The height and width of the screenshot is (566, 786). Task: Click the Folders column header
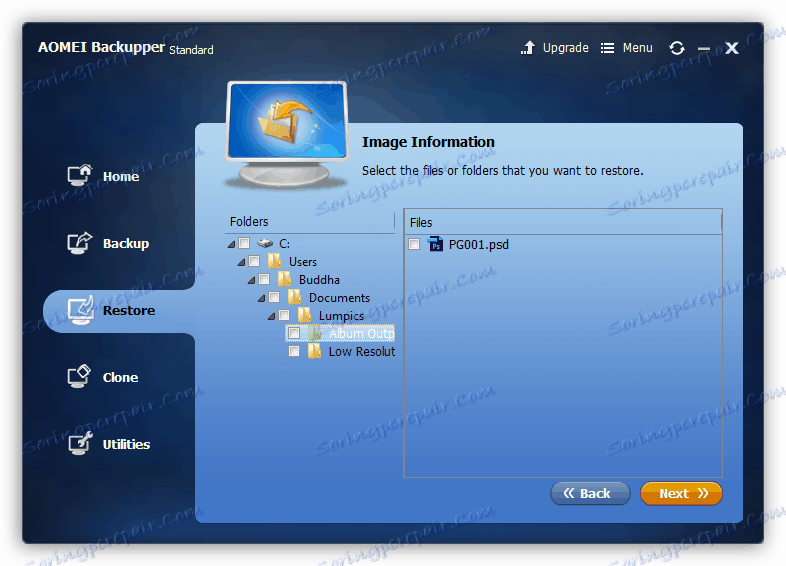pos(310,222)
